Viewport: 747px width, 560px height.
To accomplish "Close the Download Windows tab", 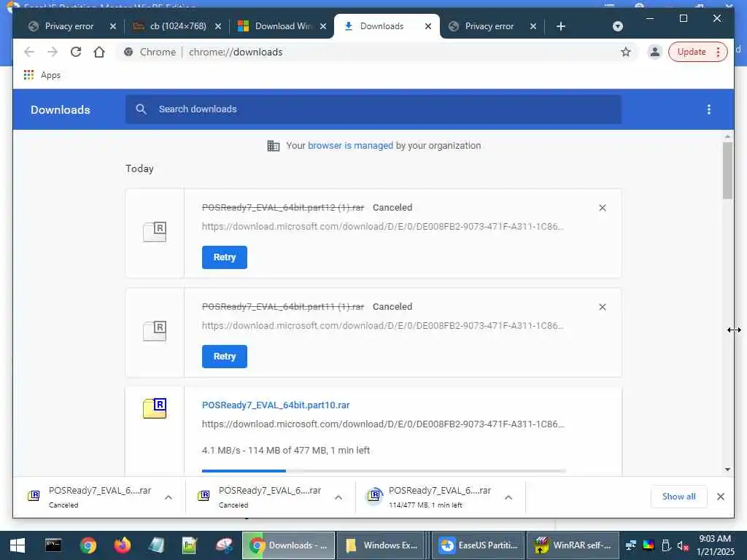I will (x=323, y=26).
